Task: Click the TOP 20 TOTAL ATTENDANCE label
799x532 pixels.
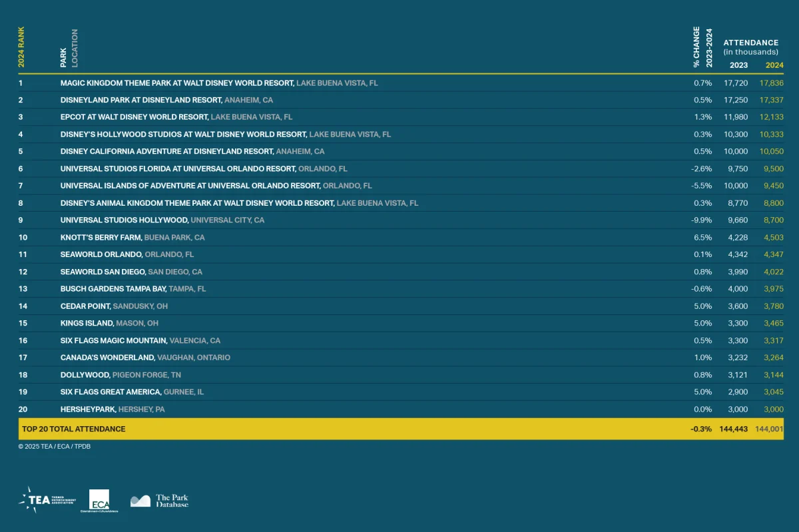Action: click(73, 429)
